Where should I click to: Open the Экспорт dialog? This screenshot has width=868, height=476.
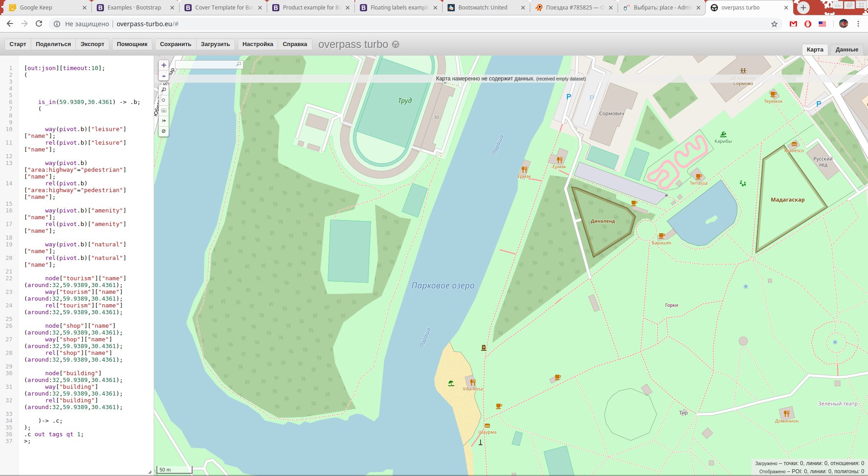(92, 44)
